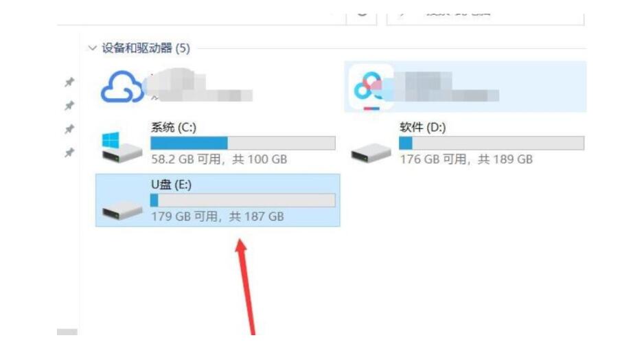Click the D: drive storage usage bar
The image size is (644, 351).
pyautogui.click(x=491, y=143)
